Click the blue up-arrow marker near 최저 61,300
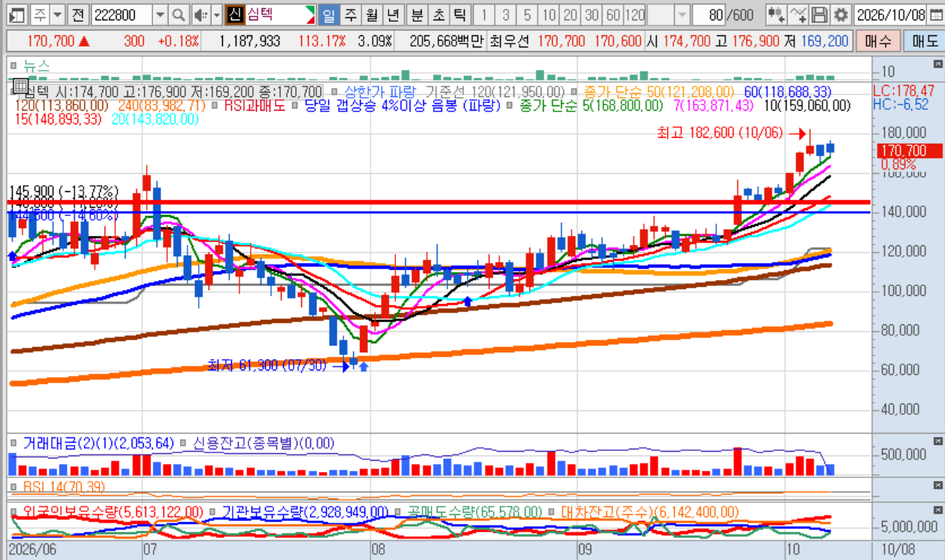Screen dimensions: 945x560 tap(364, 367)
